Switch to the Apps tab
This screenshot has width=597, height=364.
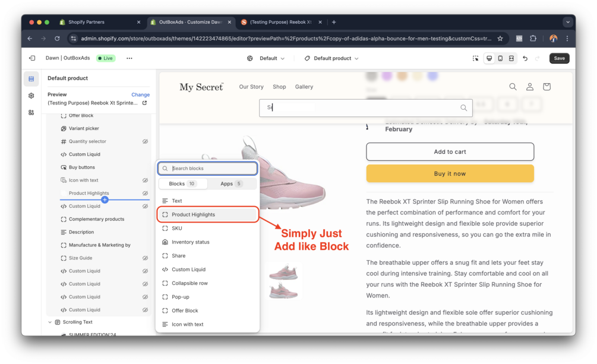click(x=232, y=183)
